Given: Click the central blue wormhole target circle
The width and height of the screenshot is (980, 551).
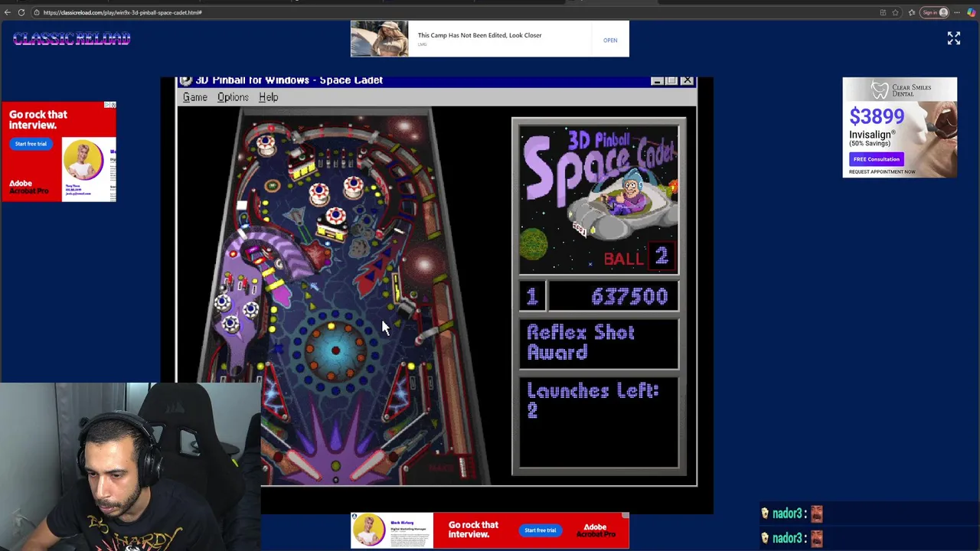Looking at the screenshot, I should (335, 350).
